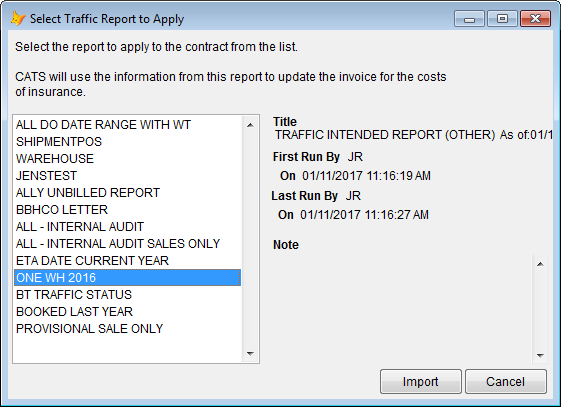The width and height of the screenshot is (561, 407).
Task: Pick the JENSTEST report entry
Action: pyautogui.click(x=127, y=176)
